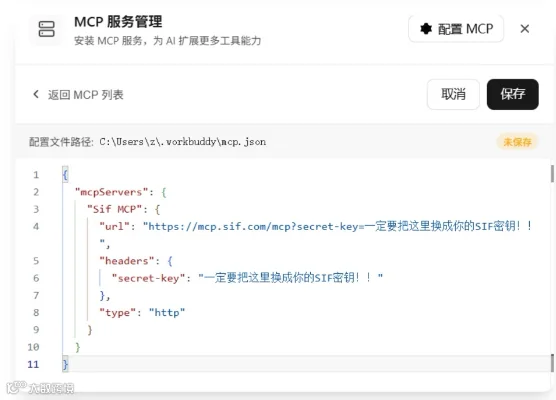556x400 pixels.
Task: Cancel editing with 取消 button
Action: pyautogui.click(x=453, y=94)
